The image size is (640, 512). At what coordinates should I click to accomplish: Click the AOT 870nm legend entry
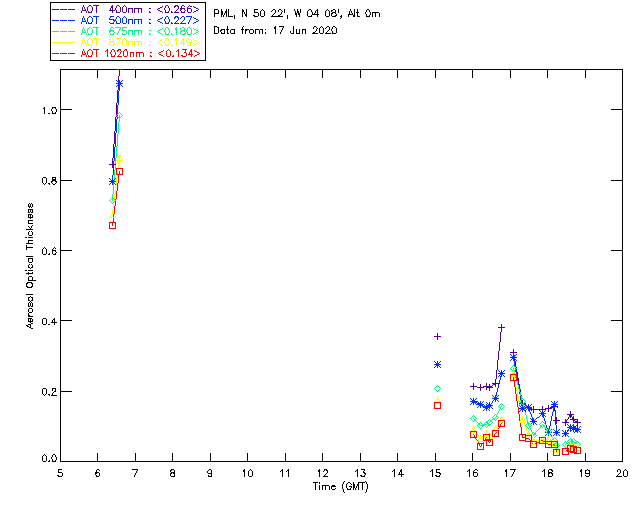point(127,42)
